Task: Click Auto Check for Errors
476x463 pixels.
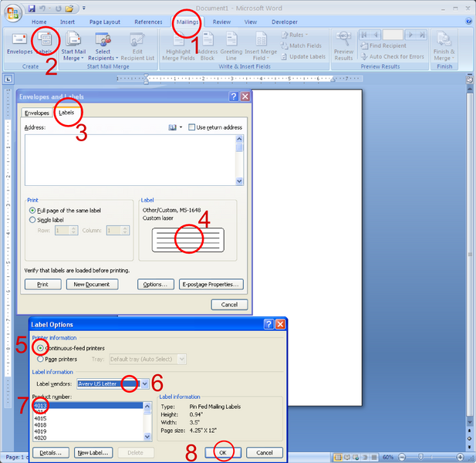Action: [392, 57]
